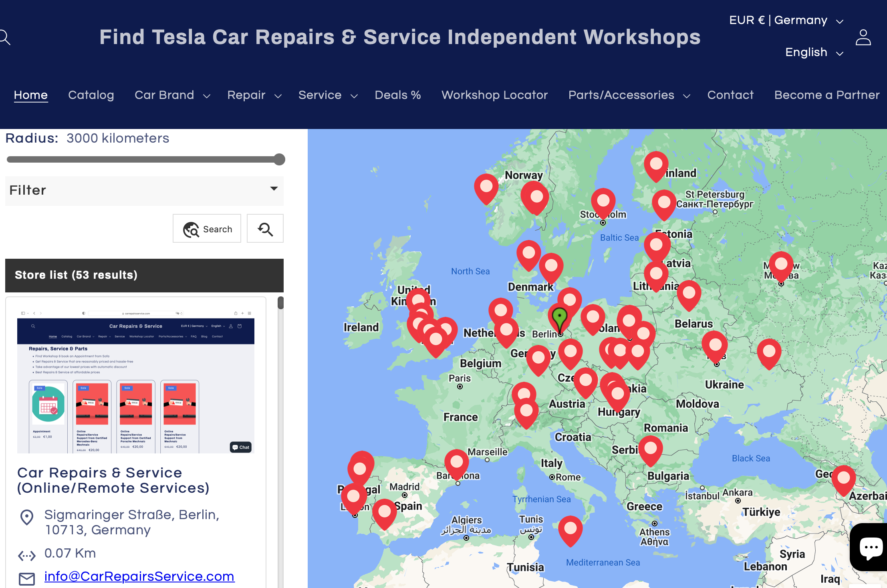The height and width of the screenshot is (588, 887).
Task: Click the map pin near Moscow
Action: (781, 265)
